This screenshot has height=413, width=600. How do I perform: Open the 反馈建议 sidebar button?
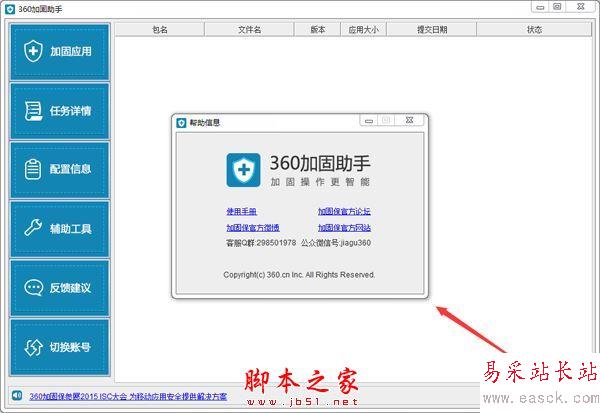coord(60,288)
